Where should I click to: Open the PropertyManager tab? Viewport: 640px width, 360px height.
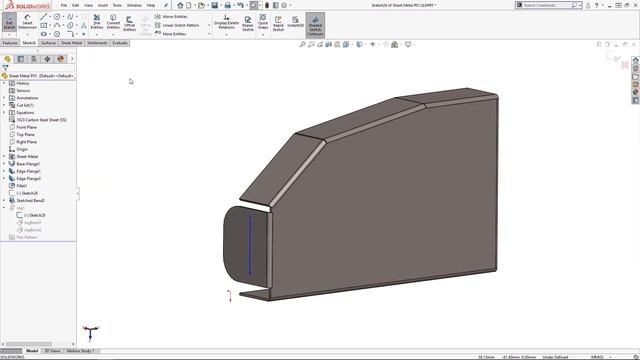point(21,59)
